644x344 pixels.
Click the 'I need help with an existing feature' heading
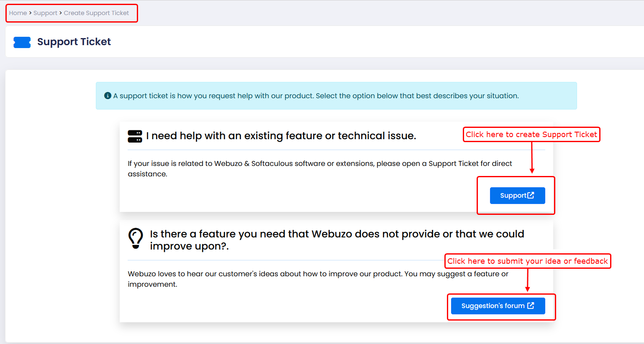(281, 136)
